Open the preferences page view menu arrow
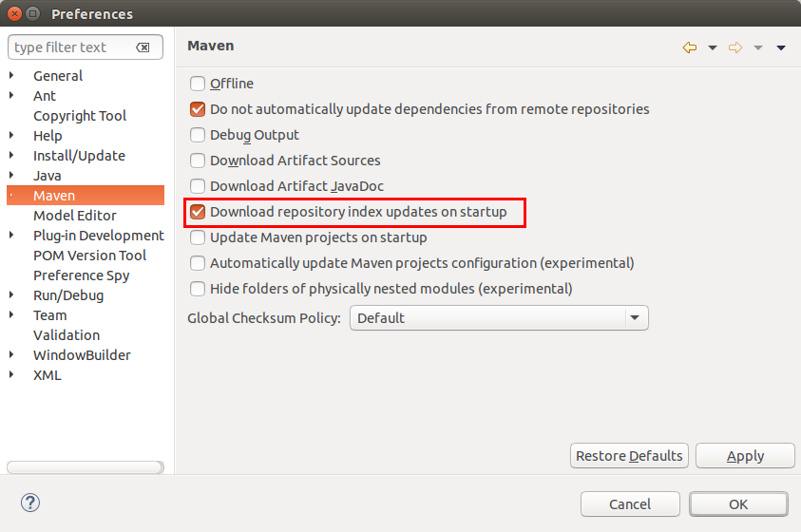The image size is (801, 532). [780, 48]
